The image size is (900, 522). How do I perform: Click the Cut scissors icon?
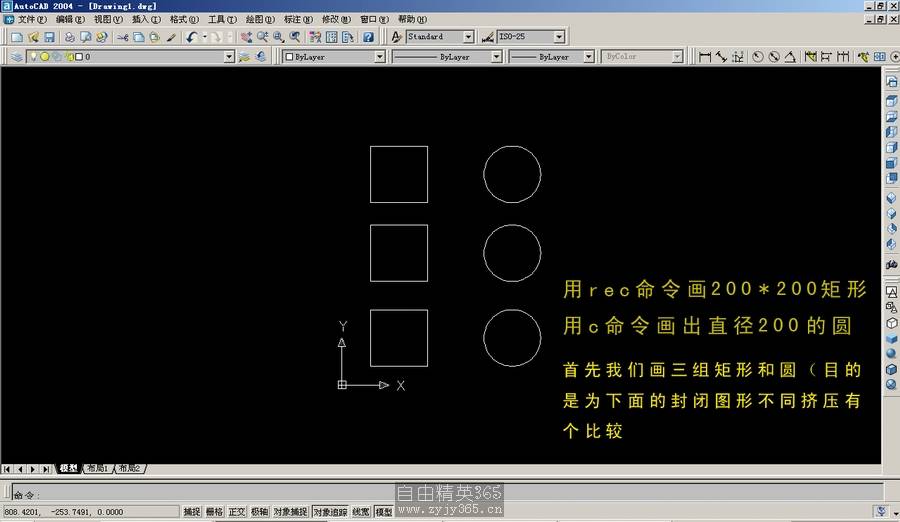(122, 37)
